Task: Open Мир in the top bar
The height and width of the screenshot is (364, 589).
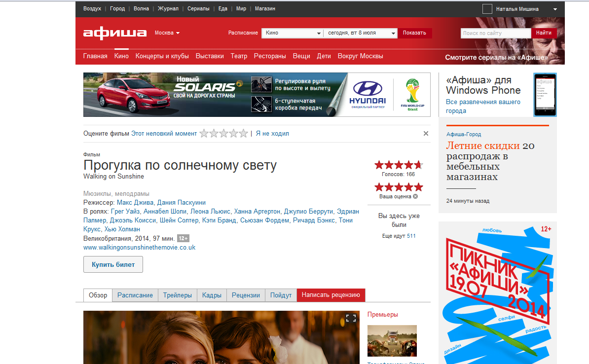Action: pos(241,8)
